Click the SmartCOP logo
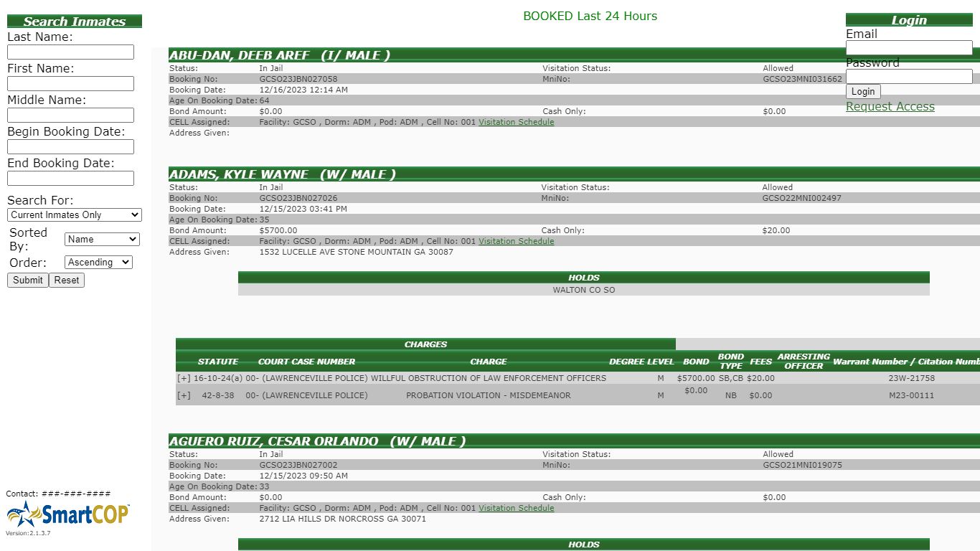 68,514
